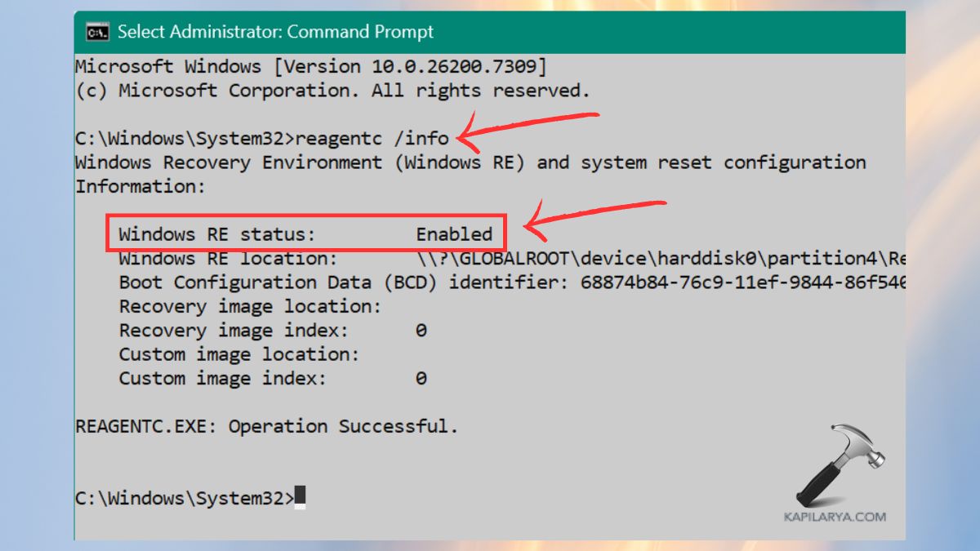This screenshot has width=980, height=551.
Task: Select the Microsoft Windows version line
Action: click(310, 66)
